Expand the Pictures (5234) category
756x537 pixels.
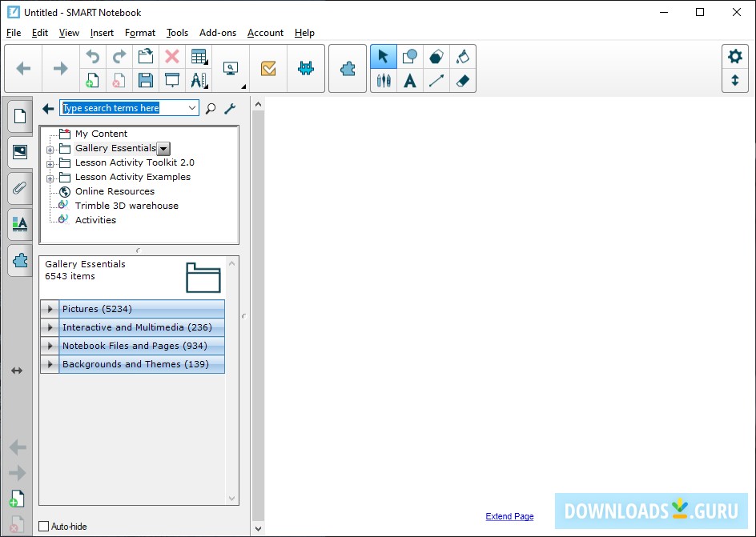(x=49, y=308)
